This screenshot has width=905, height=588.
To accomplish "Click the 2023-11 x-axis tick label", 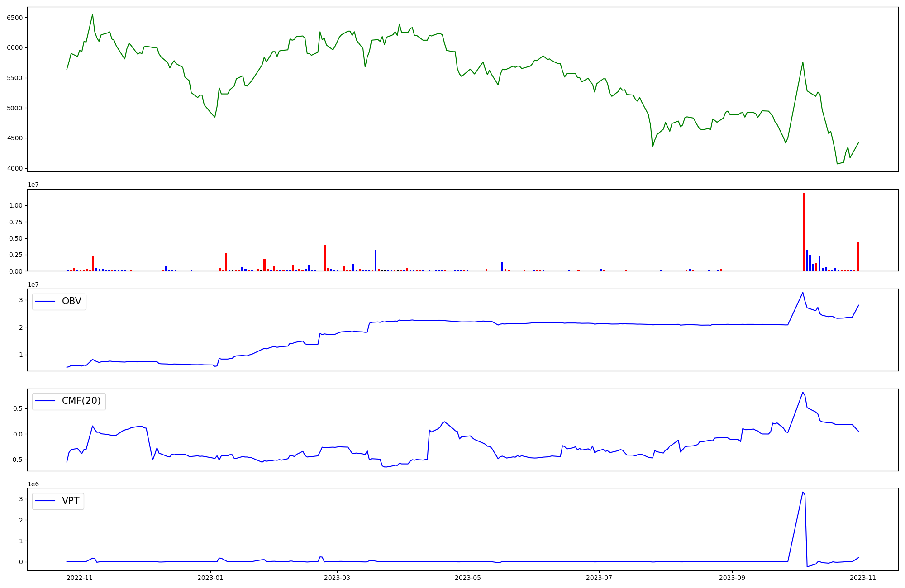I will (x=863, y=578).
